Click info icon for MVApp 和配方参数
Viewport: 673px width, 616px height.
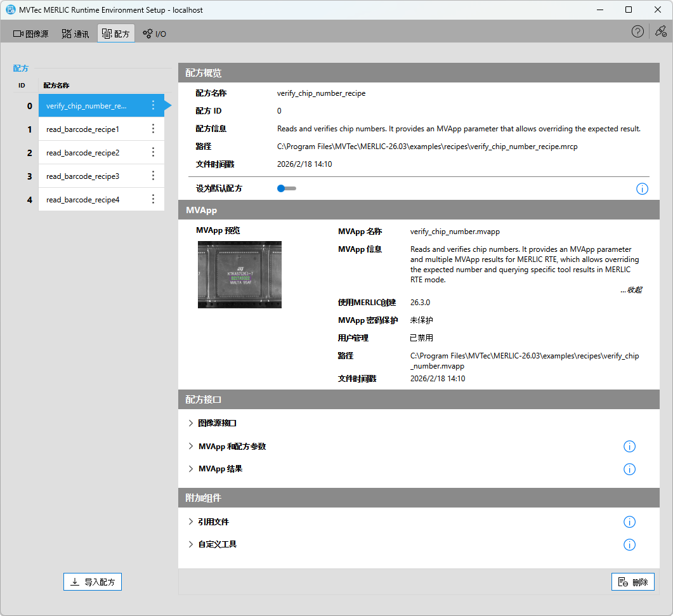click(629, 447)
